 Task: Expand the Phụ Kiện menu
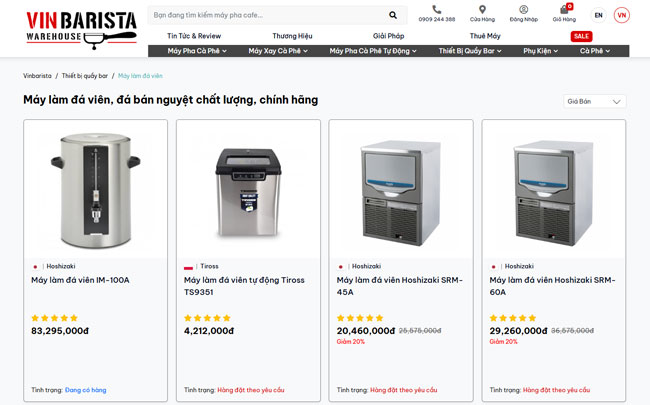pos(542,51)
